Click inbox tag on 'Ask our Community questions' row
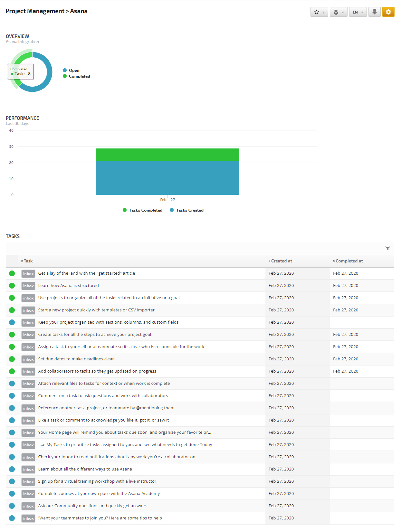This screenshot has height=532, width=401. point(28,506)
